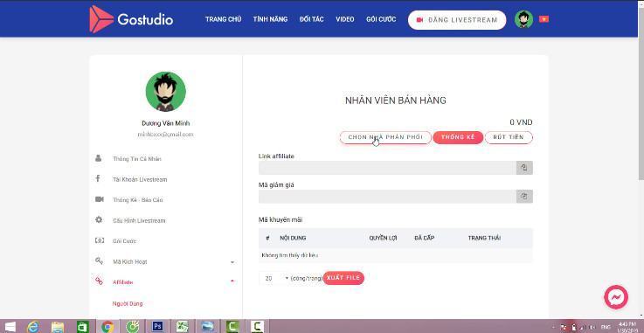Open Gói Cước in the sidebar
This screenshot has width=644, height=333.
(x=124, y=241)
